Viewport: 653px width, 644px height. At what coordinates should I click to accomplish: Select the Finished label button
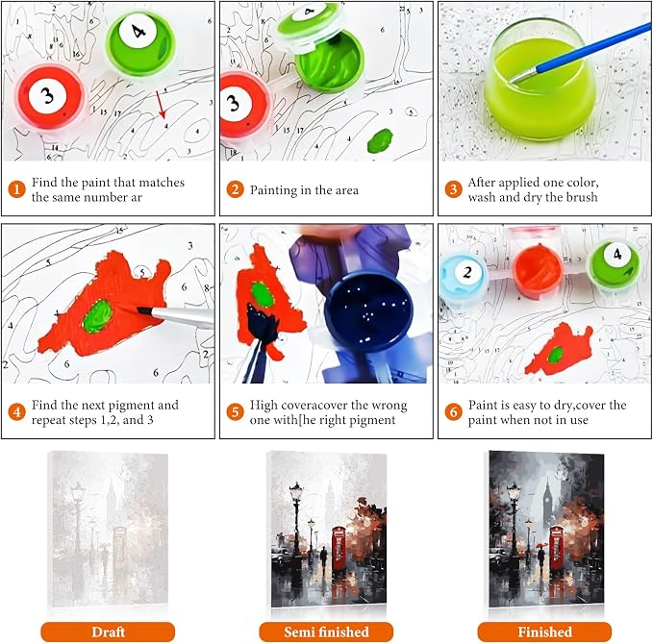tap(544, 632)
